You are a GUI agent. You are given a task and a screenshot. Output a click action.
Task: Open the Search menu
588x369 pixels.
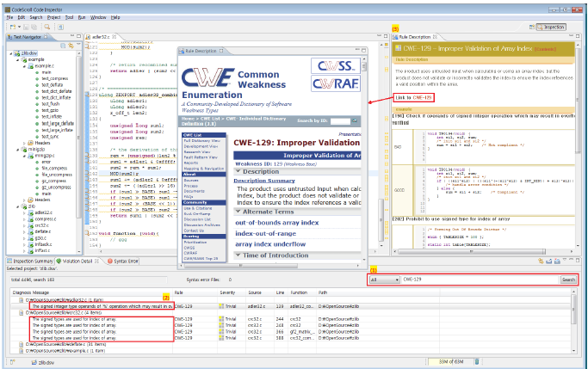36,17
